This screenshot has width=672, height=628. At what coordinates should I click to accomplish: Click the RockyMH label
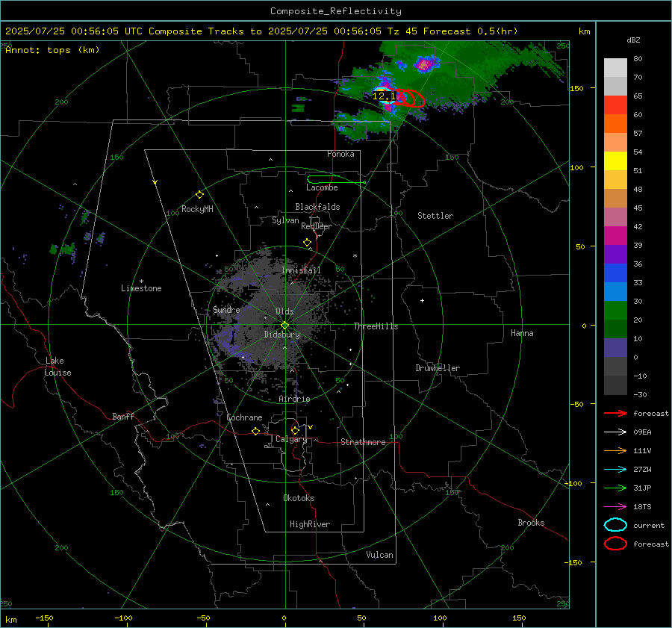click(197, 209)
